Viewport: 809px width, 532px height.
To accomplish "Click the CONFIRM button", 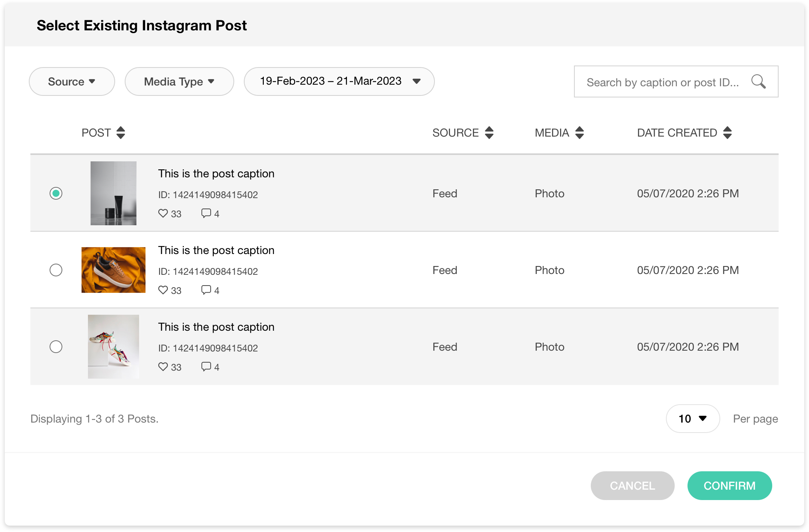I will [729, 486].
